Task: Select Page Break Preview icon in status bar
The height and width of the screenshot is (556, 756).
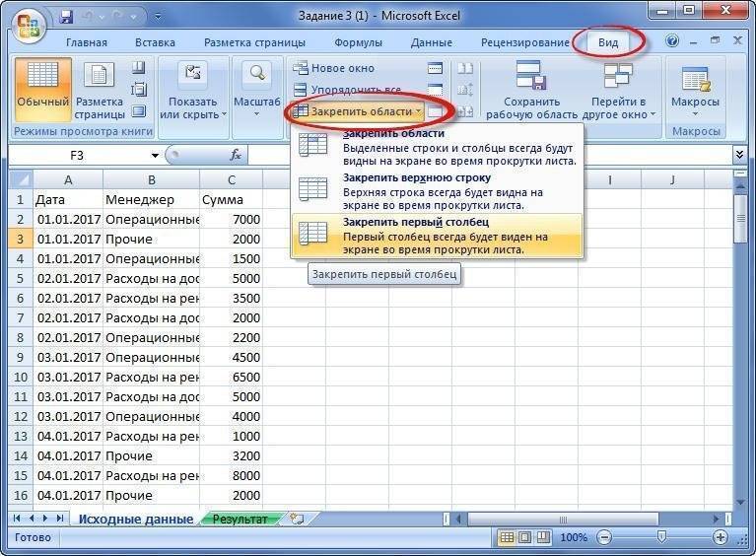Action: (x=544, y=537)
